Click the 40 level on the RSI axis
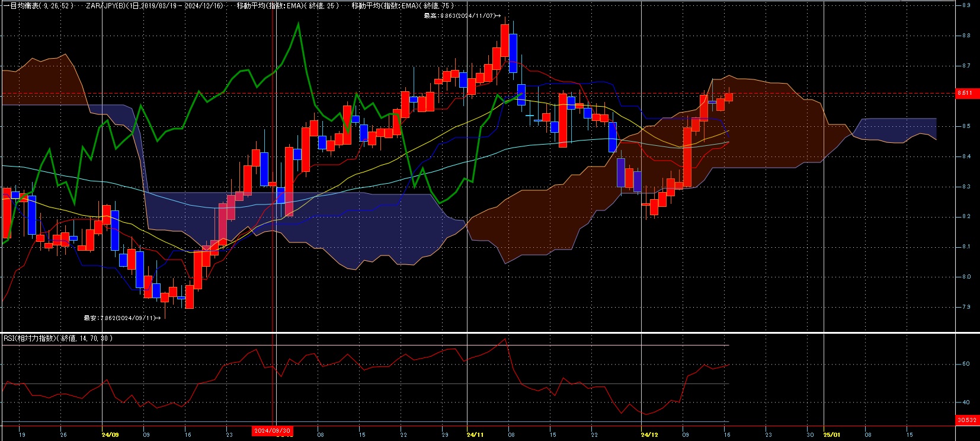980x441 pixels. coord(966,402)
